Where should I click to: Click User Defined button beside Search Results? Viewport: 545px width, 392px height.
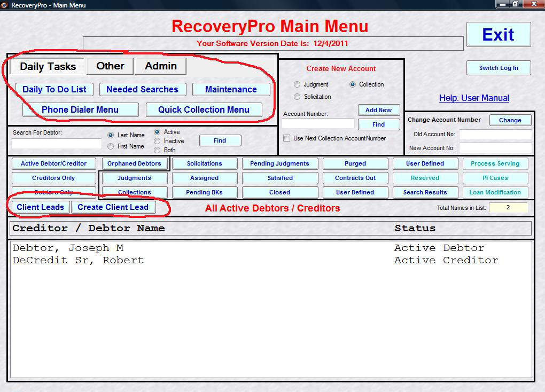click(x=355, y=192)
